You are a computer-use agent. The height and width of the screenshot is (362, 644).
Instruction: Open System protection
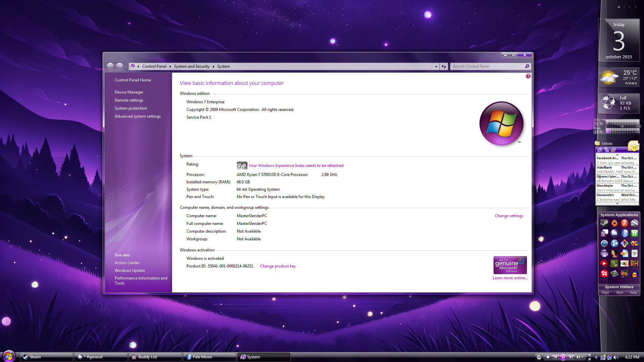[x=131, y=108]
